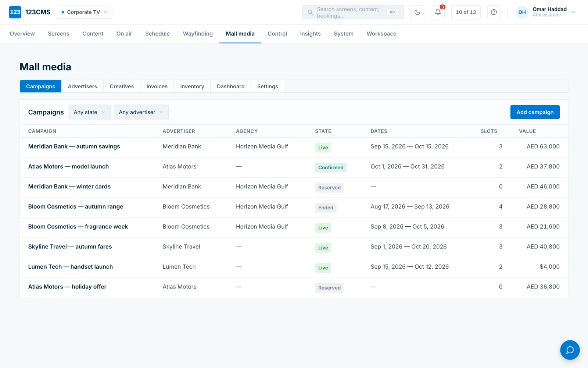Switch to the On air section
Image resolution: width=588 pixels, height=368 pixels.
pos(124,34)
